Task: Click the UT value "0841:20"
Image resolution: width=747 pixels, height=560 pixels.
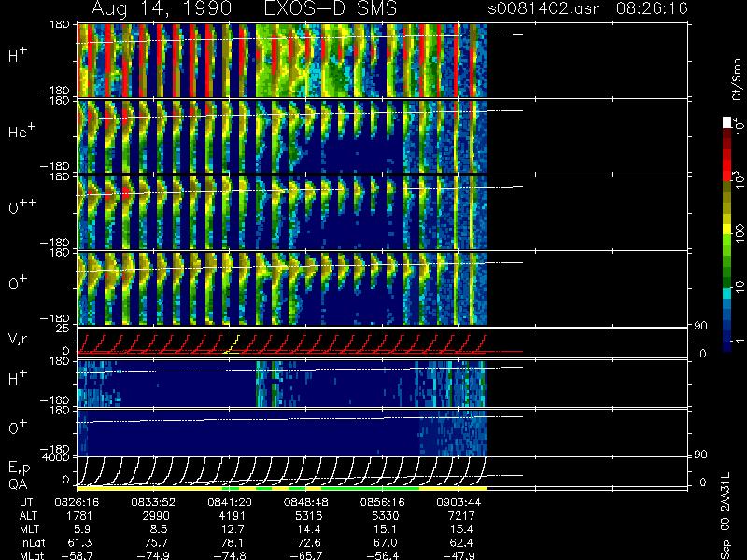Action: 230,502
